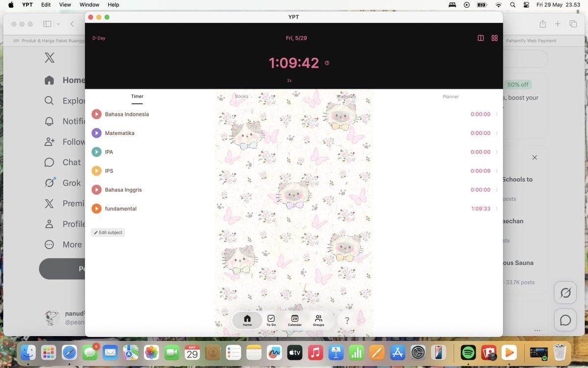588x368 pixels.
Task: Open options menu for IPA row
Action: point(497,152)
